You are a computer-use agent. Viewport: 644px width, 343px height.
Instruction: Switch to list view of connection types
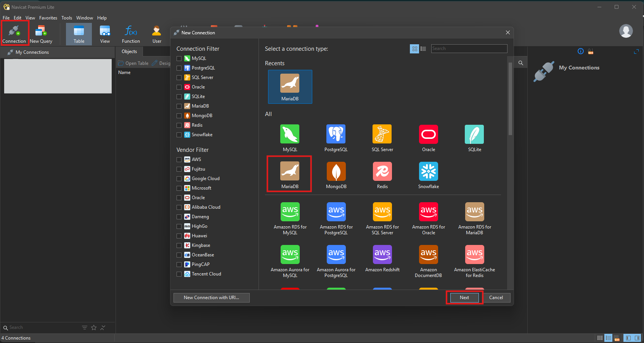(423, 49)
